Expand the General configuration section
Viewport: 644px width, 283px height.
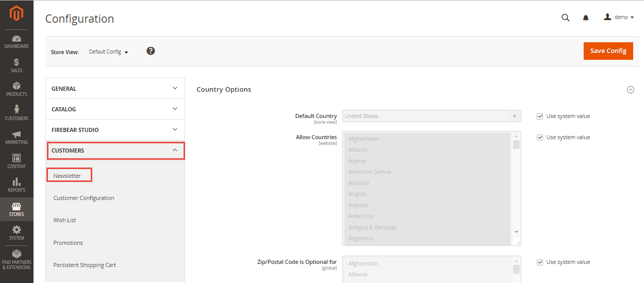pos(115,89)
